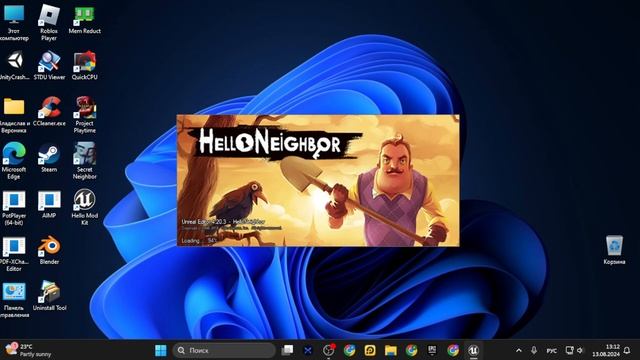The height and width of the screenshot is (360, 640).
Task: Launch the AIMP player icon
Action: [x=49, y=204]
